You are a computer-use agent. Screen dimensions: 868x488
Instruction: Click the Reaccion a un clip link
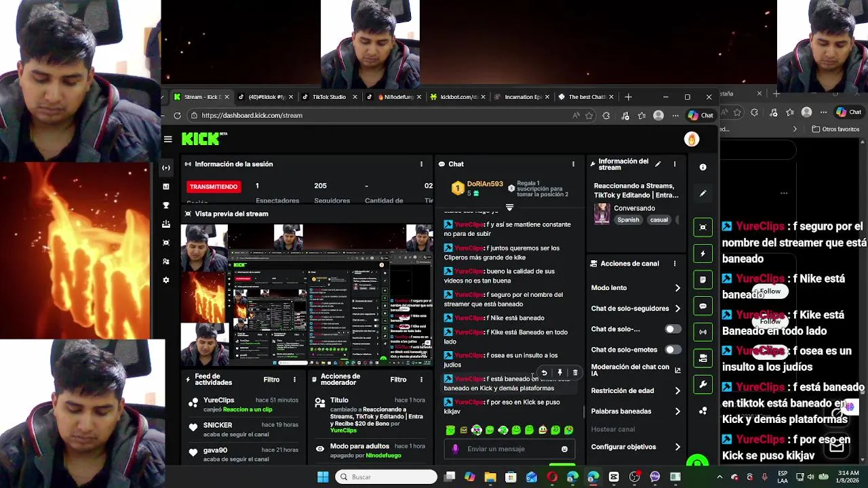coord(248,409)
